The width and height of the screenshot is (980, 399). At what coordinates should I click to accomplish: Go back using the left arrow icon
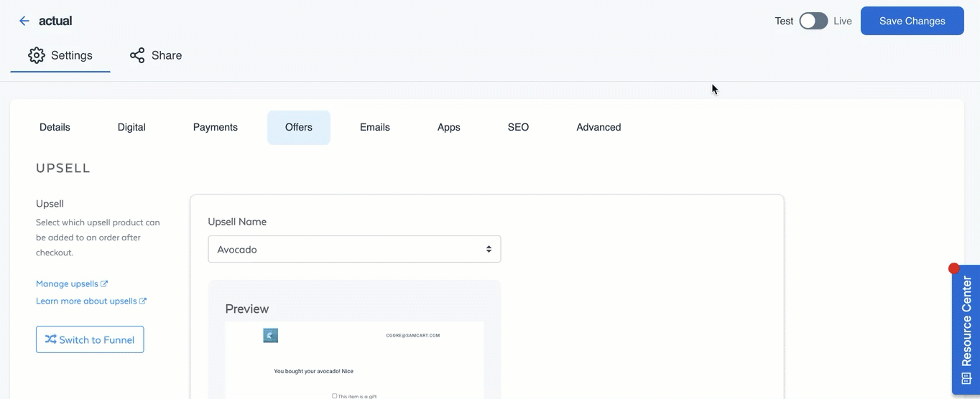tap(24, 21)
